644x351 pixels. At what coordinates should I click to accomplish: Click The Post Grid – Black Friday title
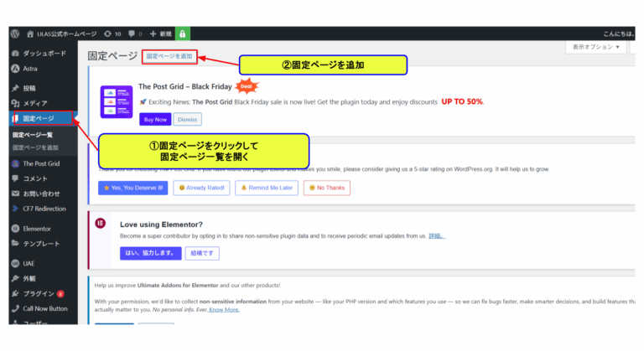tap(185, 86)
